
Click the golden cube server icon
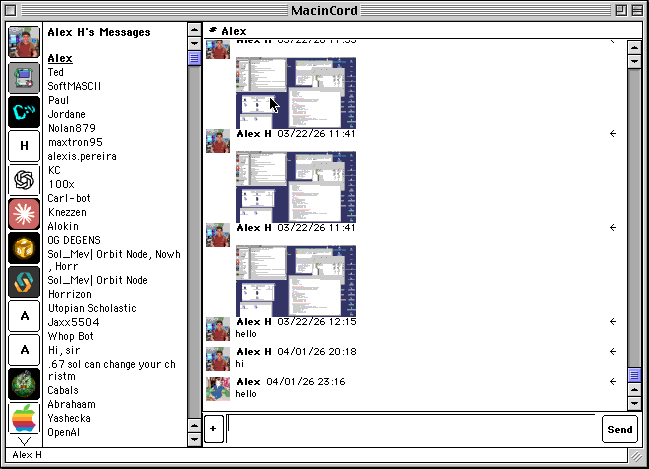tap(24, 248)
